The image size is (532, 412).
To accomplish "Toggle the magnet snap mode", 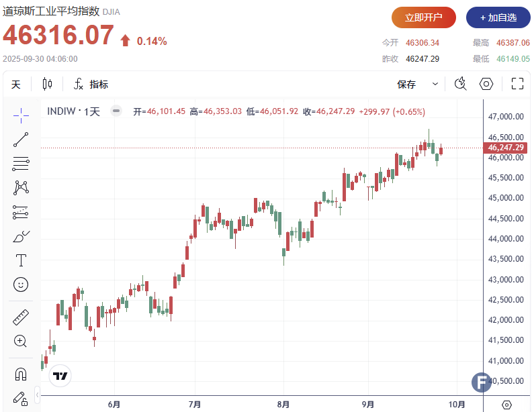I will (x=21, y=374).
